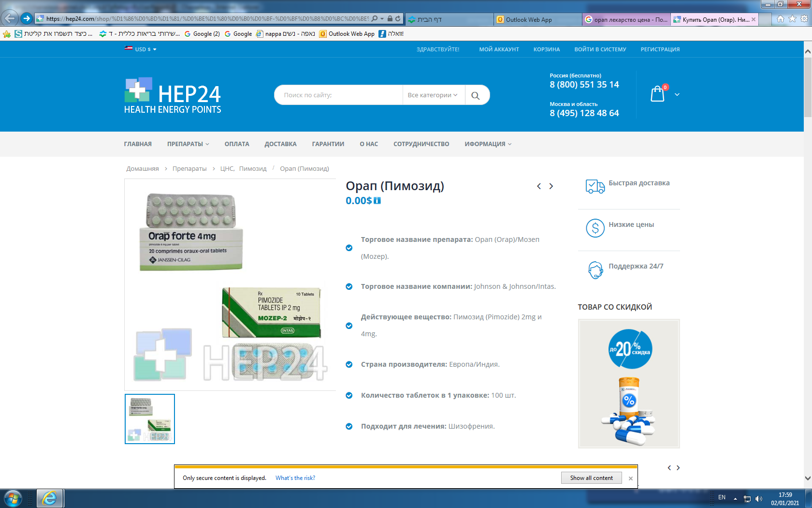The height and width of the screenshot is (508, 812).
Task: Click the main Orap forte product image
Action: [230, 285]
